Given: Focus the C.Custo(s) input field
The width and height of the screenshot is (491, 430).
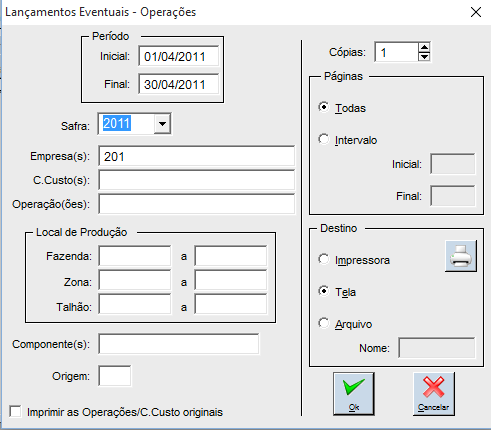Looking at the screenshot, I should click(197, 180).
